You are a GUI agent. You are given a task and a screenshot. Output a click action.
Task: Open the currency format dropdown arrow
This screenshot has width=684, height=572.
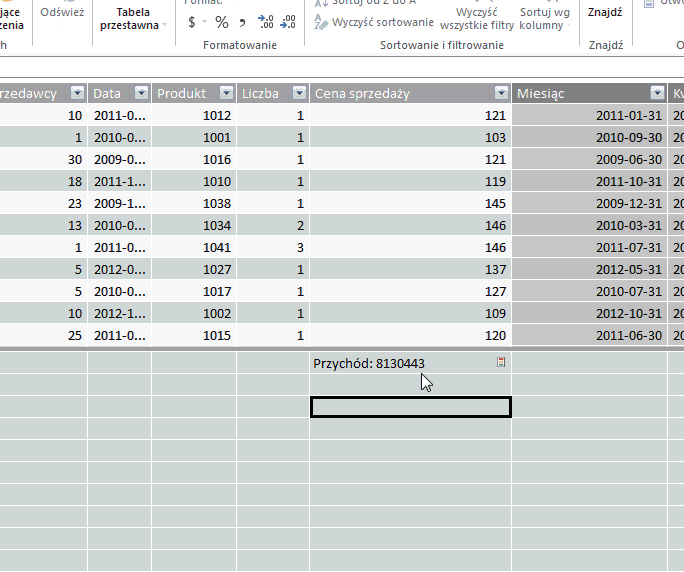[x=204, y=22]
